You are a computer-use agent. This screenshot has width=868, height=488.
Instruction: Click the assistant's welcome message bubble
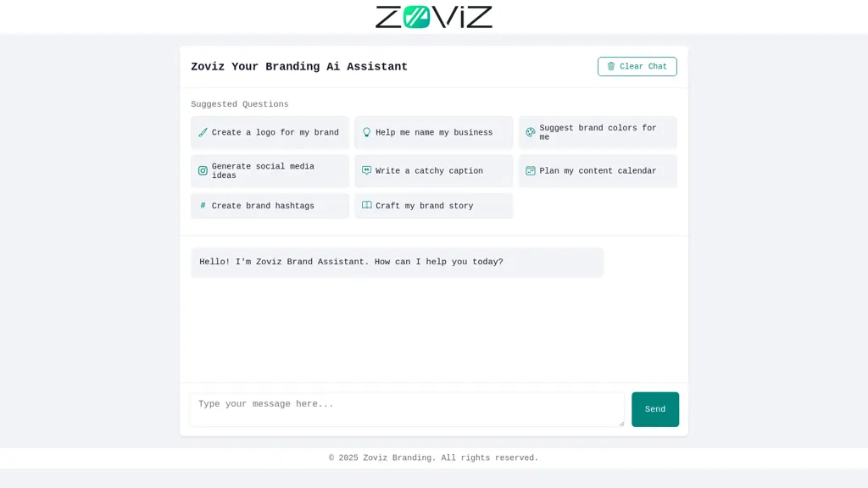pos(397,262)
